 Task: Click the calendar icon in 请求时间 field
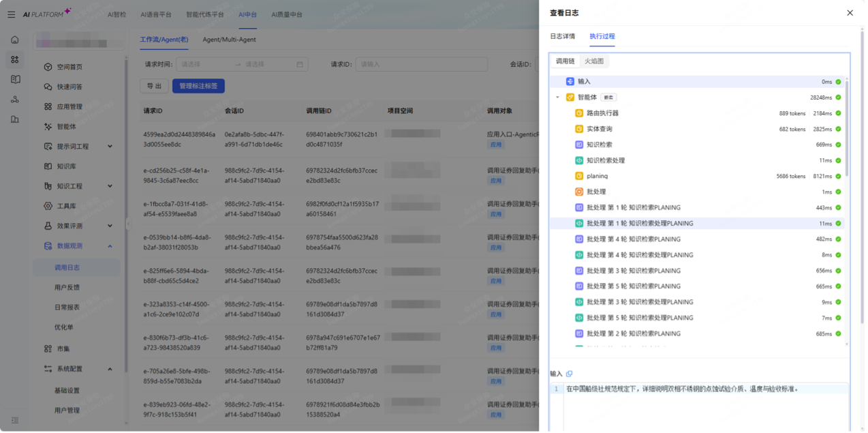click(300, 65)
